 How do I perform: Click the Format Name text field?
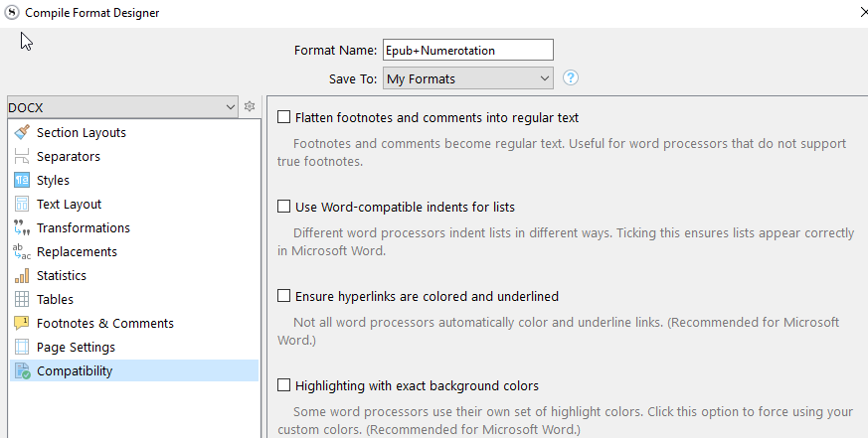tap(467, 50)
